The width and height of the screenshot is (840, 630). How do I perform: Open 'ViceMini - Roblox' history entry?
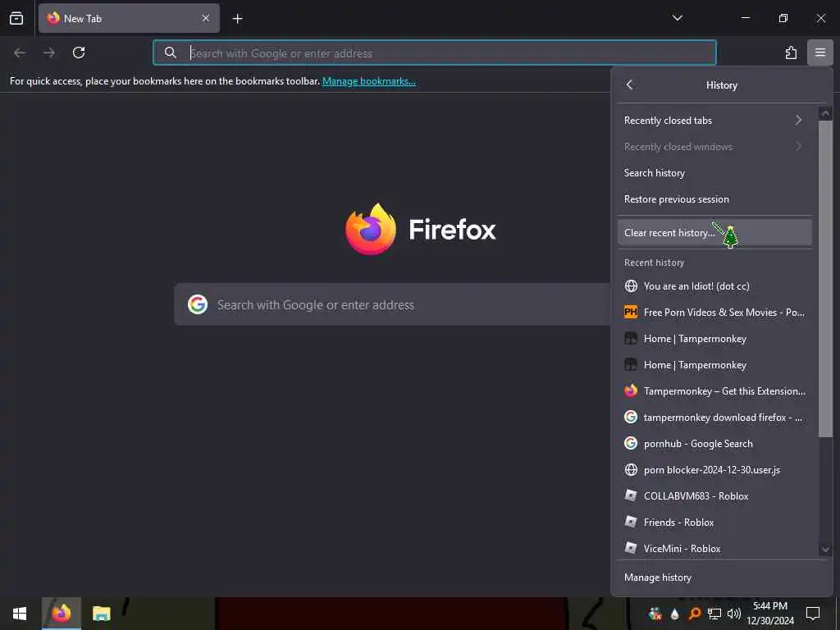pyautogui.click(x=714, y=549)
